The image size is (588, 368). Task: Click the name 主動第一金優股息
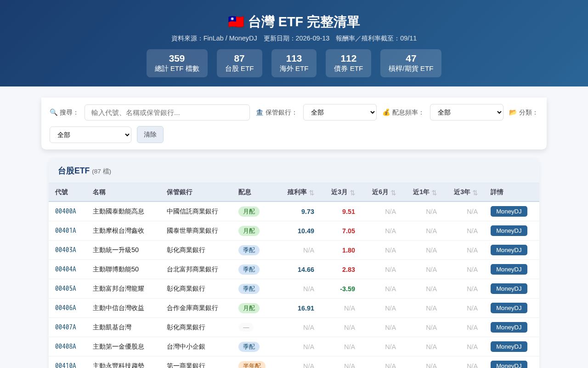pos(119,346)
